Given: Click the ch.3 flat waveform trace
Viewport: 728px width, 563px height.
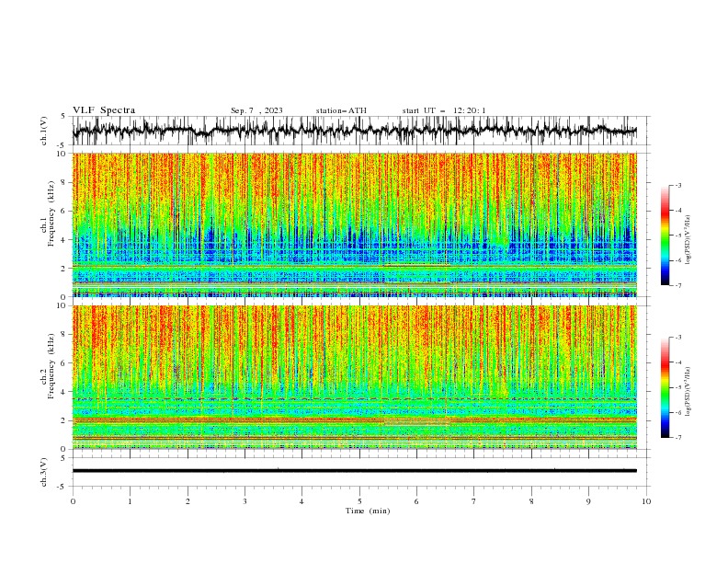Looking at the screenshot, I should (355, 471).
